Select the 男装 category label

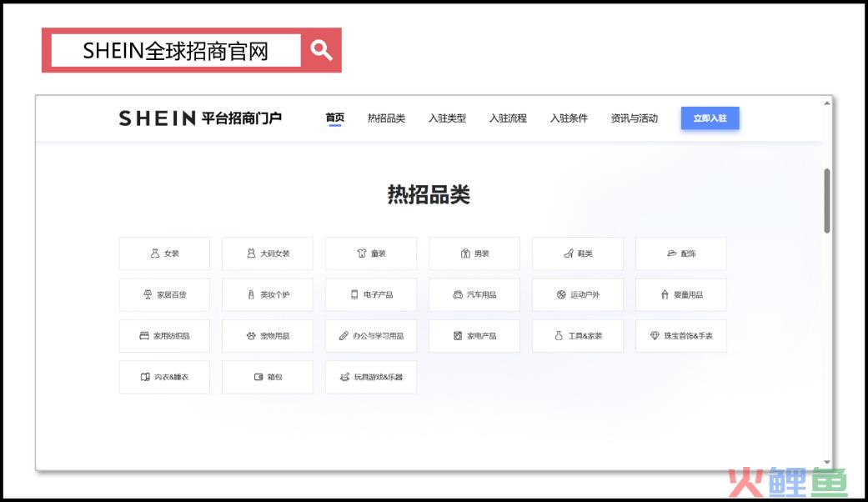pyautogui.click(x=482, y=254)
